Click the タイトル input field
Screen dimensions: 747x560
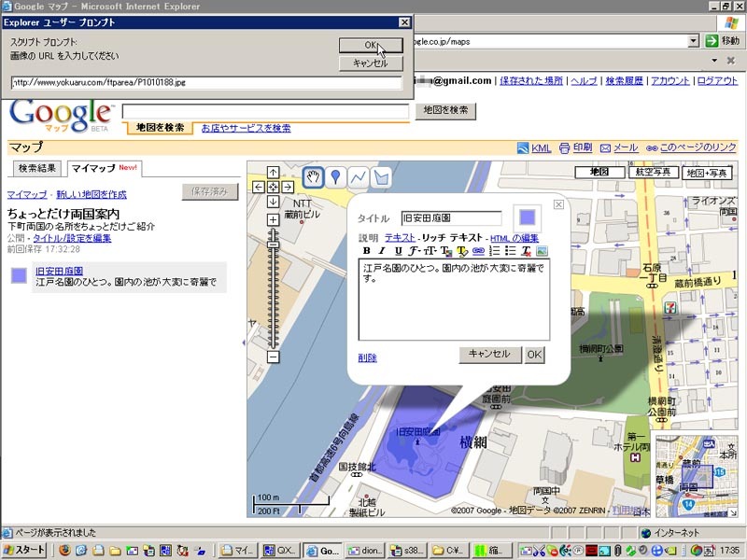click(451, 218)
